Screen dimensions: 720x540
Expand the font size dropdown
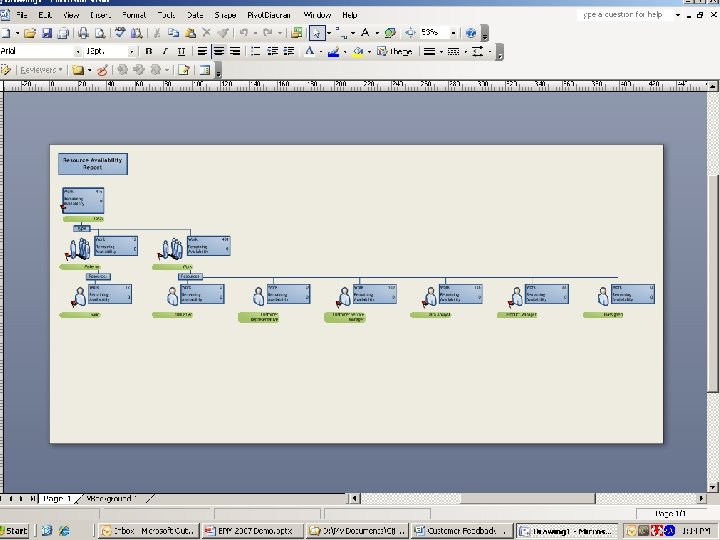pyautogui.click(x=133, y=51)
